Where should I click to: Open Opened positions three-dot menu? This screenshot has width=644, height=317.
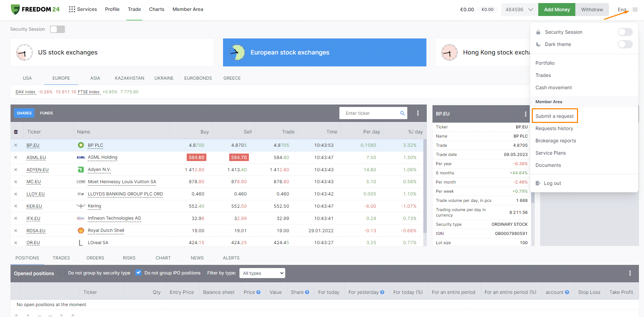(630, 273)
